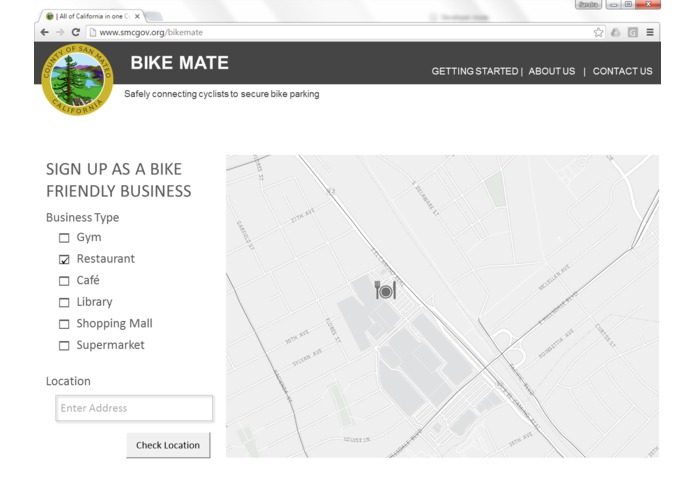Uncheck the Restaurant checkbox
The width and height of the screenshot is (695, 494).
(x=64, y=260)
